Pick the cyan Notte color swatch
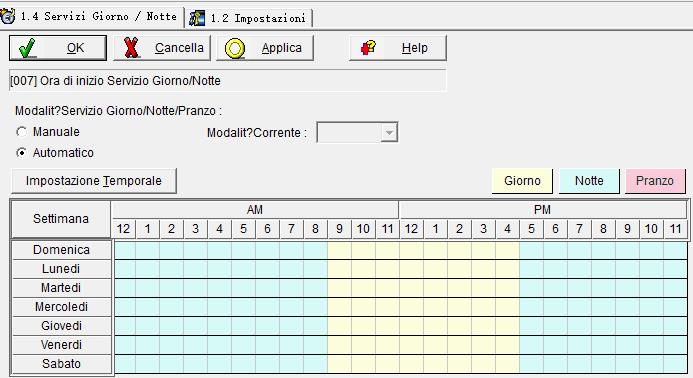693x378 pixels. click(589, 181)
